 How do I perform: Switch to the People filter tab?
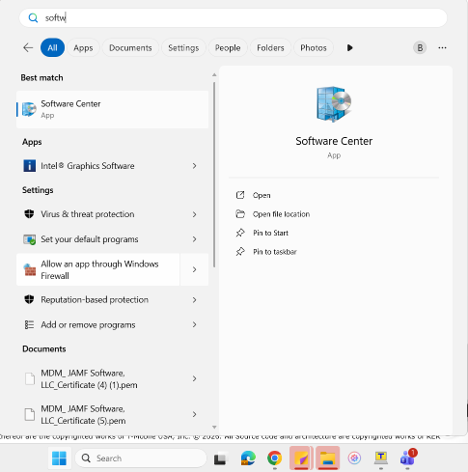tap(228, 48)
